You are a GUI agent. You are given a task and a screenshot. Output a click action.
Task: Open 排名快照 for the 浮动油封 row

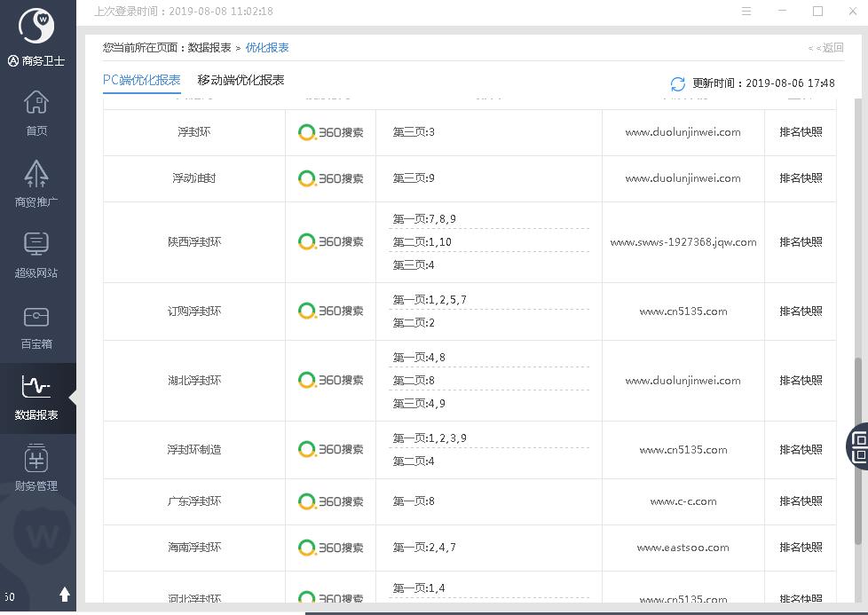pyautogui.click(x=801, y=178)
